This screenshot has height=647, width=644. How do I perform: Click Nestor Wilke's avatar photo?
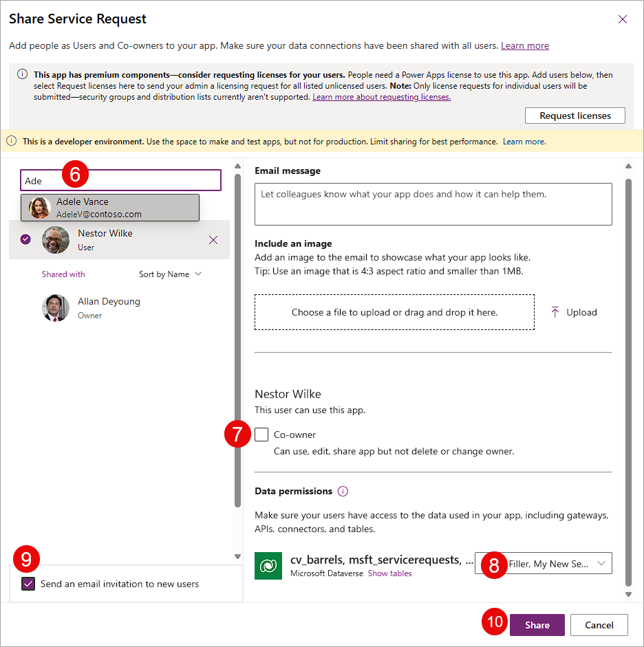coord(56,240)
